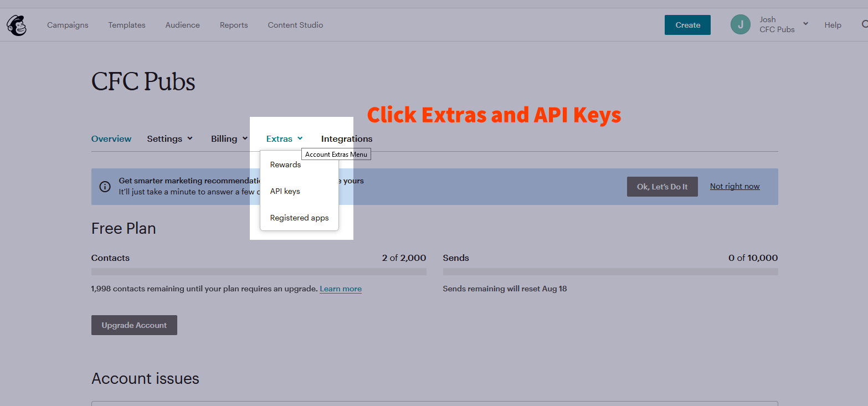Click Ok, Let's Do It button
The height and width of the screenshot is (406, 868).
click(662, 187)
